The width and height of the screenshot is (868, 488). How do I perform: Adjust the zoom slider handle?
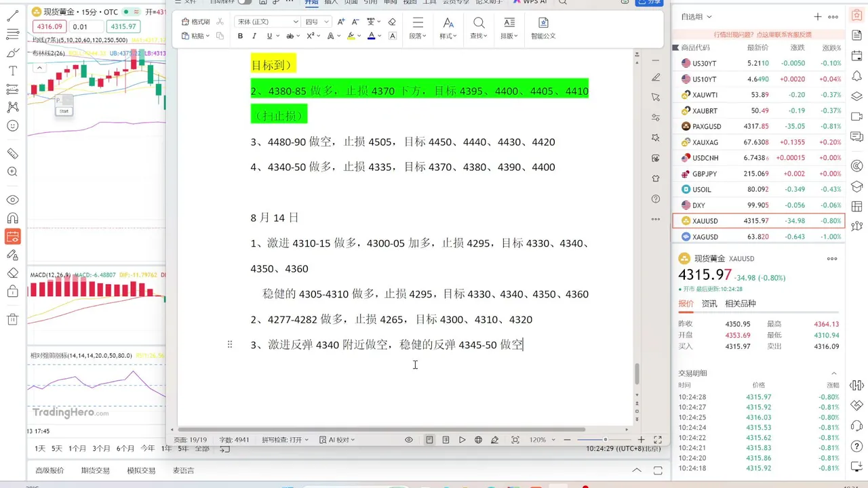pos(606,440)
